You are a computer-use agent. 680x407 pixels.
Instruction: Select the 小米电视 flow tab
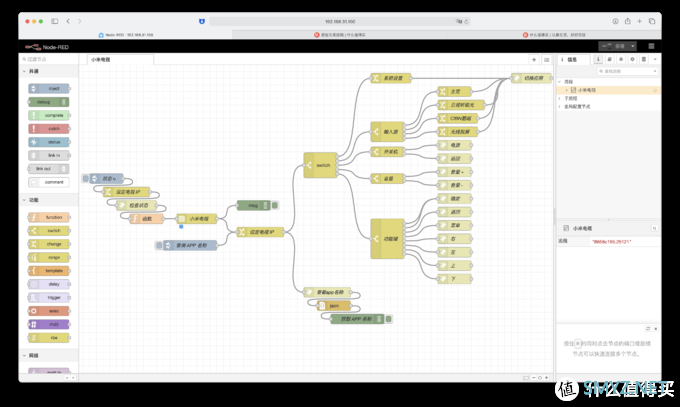coord(100,60)
